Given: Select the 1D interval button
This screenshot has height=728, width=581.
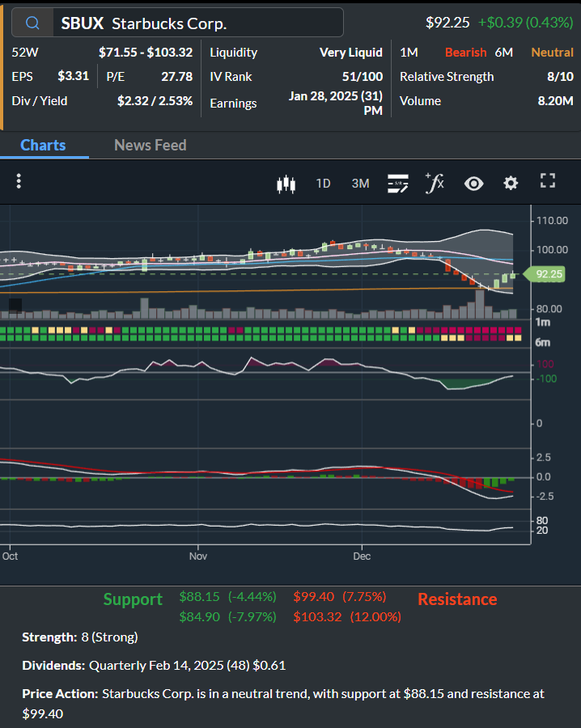Looking at the screenshot, I should pyautogui.click(x=323, y=184).
